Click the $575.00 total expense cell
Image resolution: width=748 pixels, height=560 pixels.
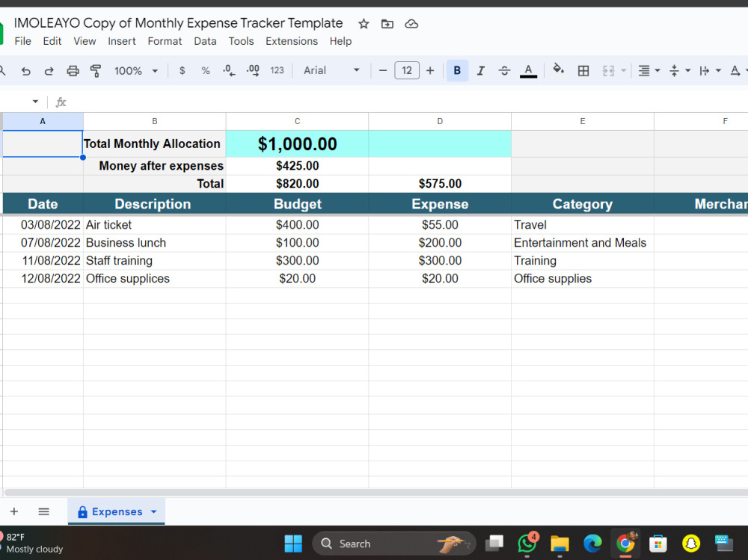440,184
